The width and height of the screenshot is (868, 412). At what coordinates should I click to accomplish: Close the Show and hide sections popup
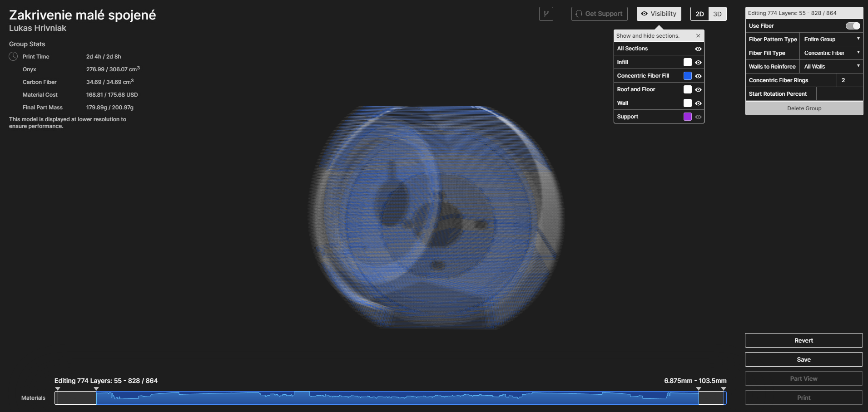pyautogui.click(x=698, y=36)
